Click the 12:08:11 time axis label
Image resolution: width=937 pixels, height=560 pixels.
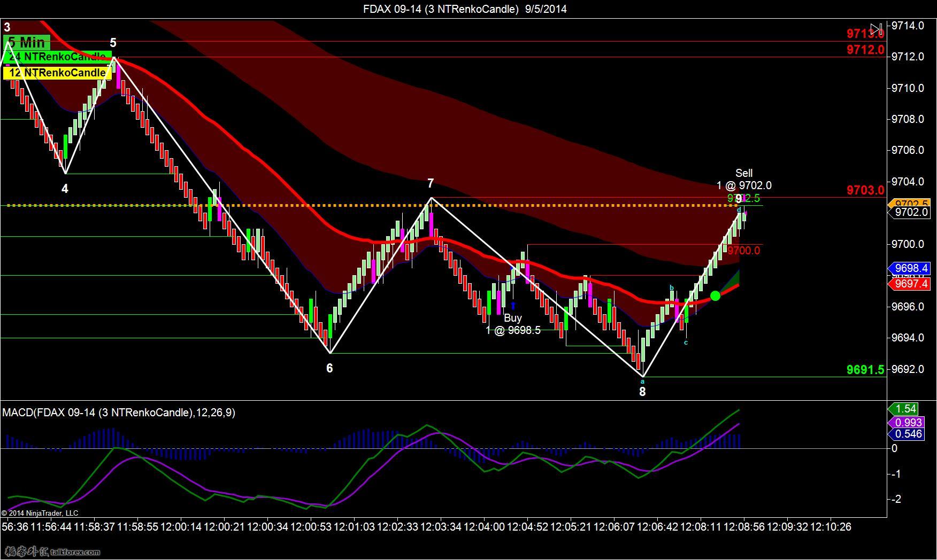(701, 527)
